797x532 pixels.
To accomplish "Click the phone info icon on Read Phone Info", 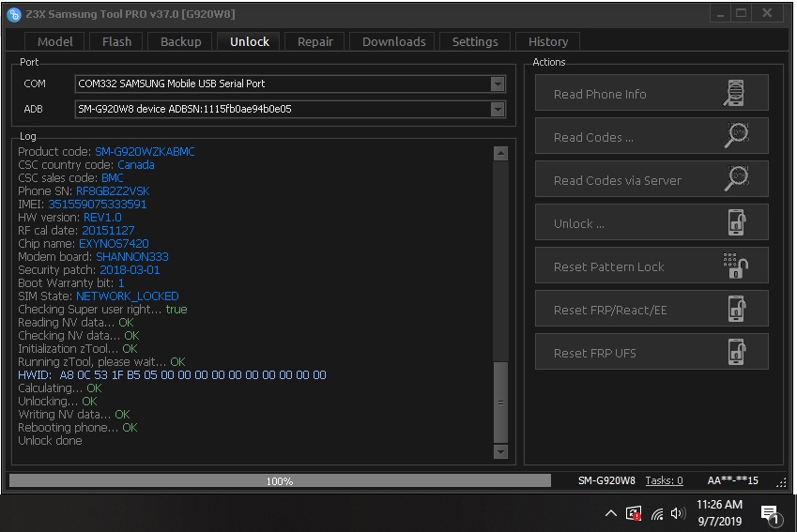I will 734,93.
